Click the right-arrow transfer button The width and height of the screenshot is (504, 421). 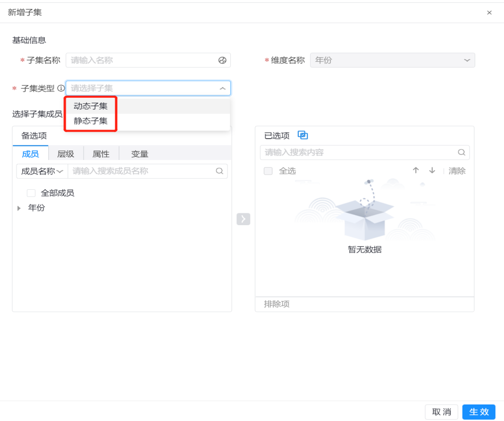point(243,219)
